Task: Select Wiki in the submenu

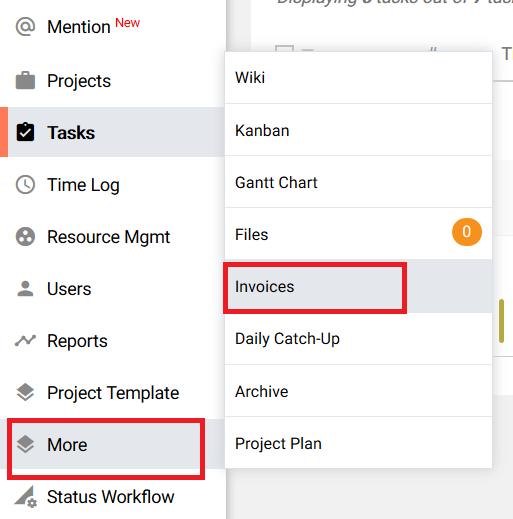Action: coord(358,78)
